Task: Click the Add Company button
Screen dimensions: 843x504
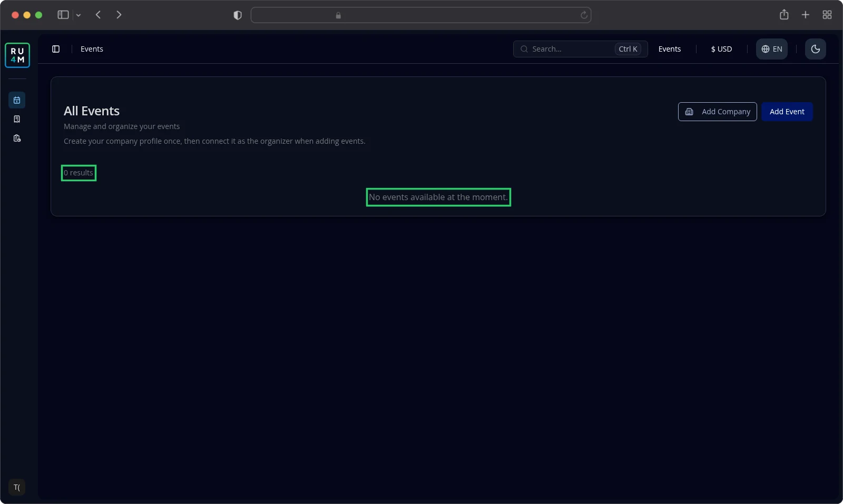Action: coord(718,112)
